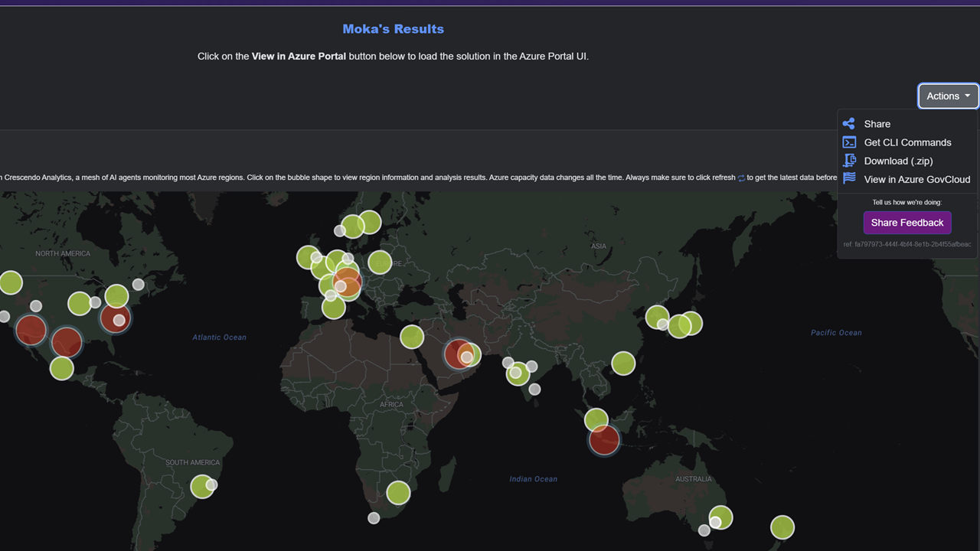Viewport: 980px width, 551px height.
Task: Click the Indian Ocean map label
Action: click(534, 479)
